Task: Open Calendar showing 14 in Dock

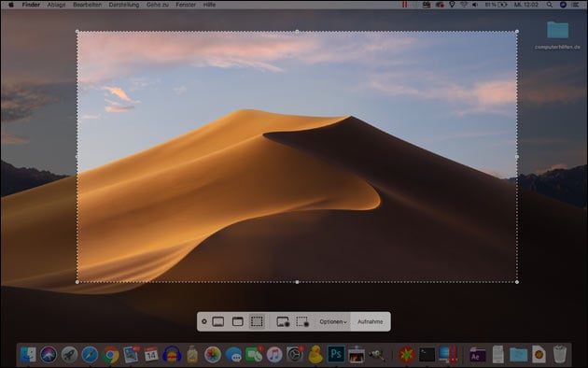Action: pyautogui.click(x=151, y=355)
